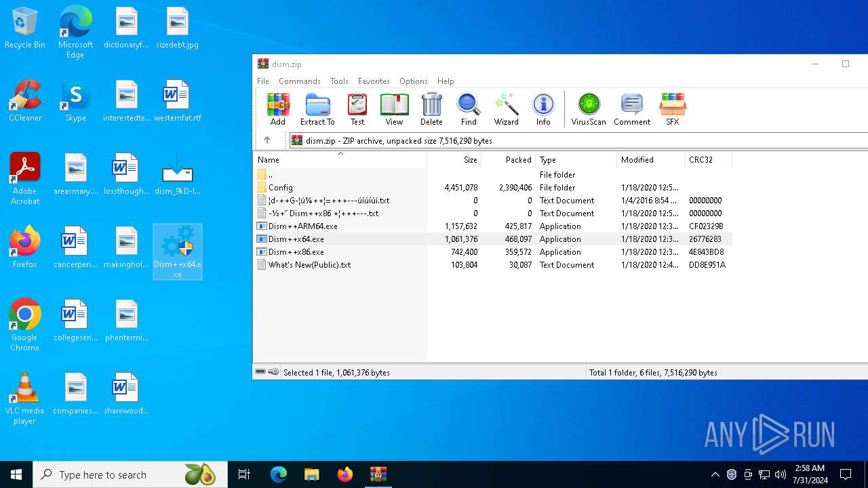Sort by Modified column header

651,160
